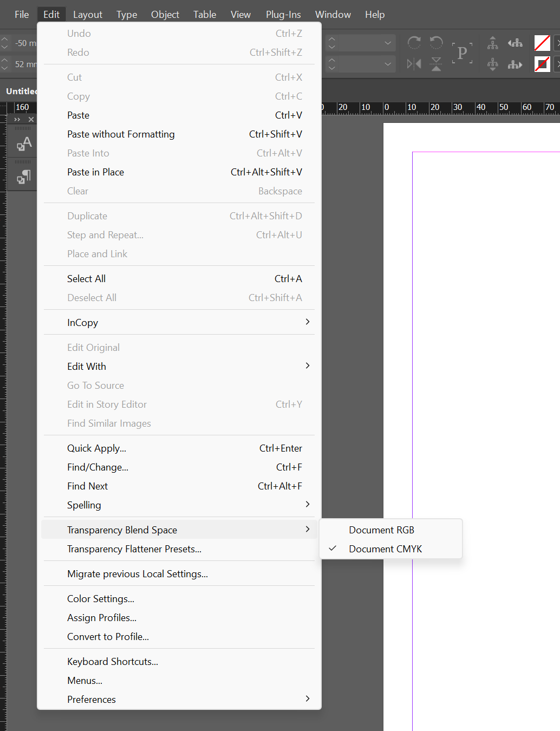Expand the collapsed panel dock with double-arrow

pyautogui.click(x=17, y=119)
